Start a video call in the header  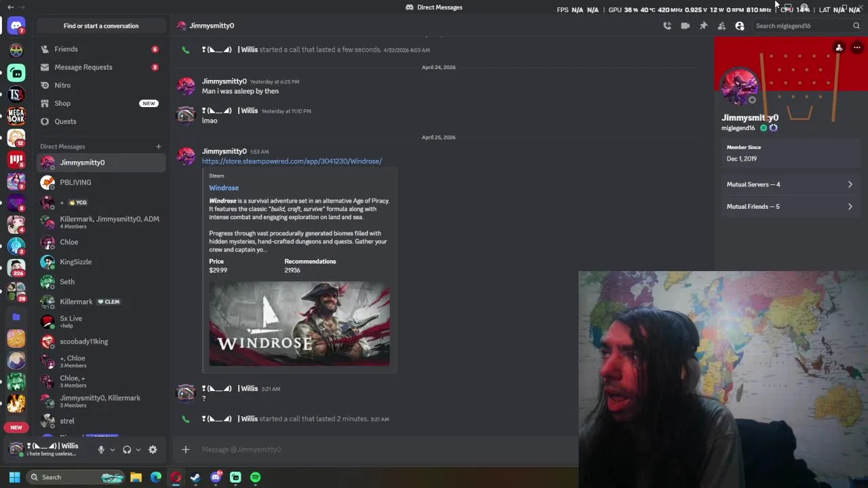(x=686, y=26)
